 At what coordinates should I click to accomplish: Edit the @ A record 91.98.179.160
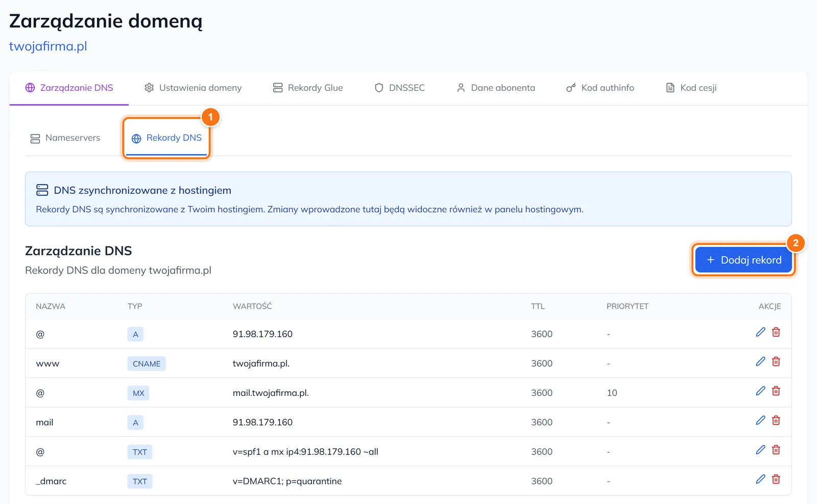[x=760, y=332]
